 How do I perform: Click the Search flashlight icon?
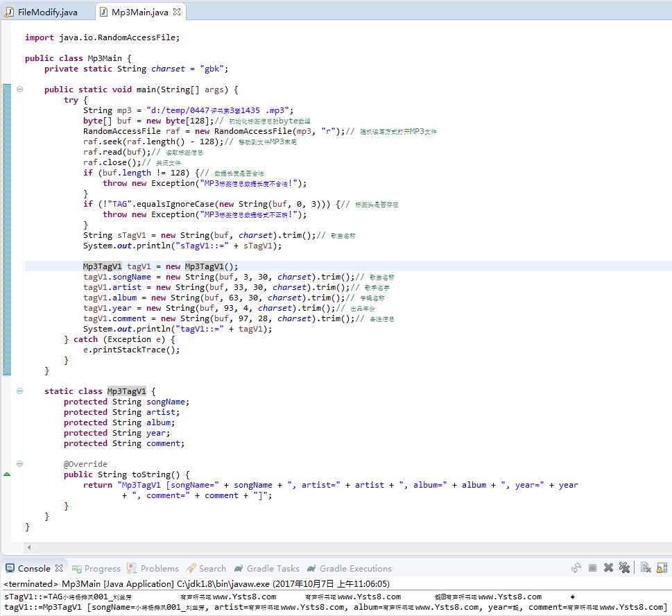191,568
